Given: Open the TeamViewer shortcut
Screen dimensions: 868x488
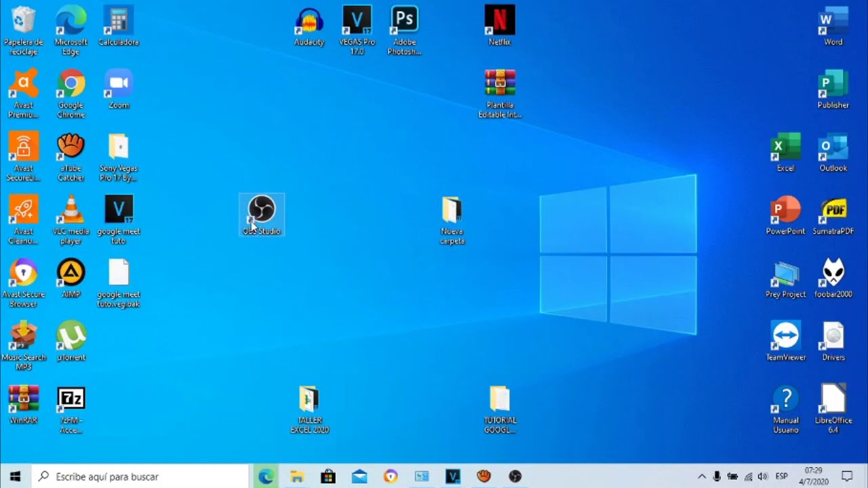Looking at the screenshot, I should pos(785,342).
